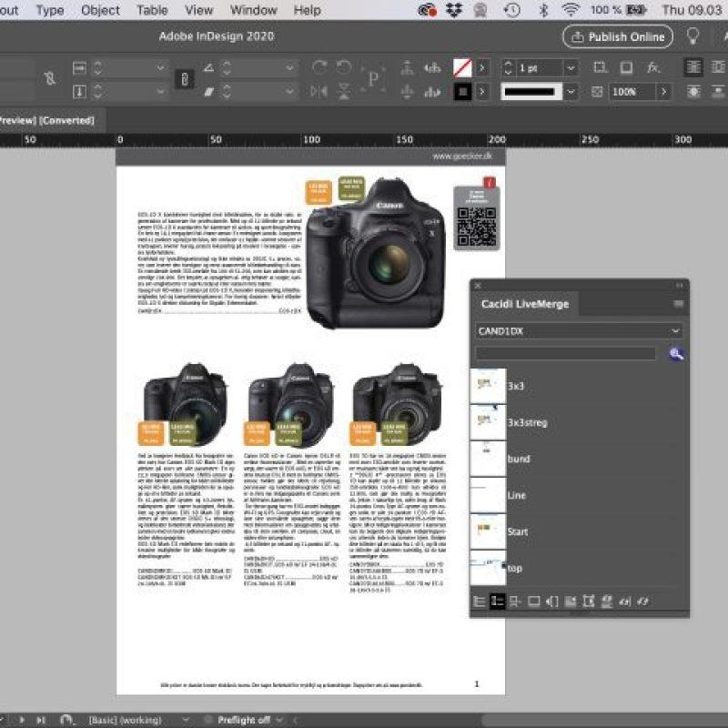This screenshot has width=728, height=728.
Task: Open the stroke weight dropdown
Action: click(571, 68)
